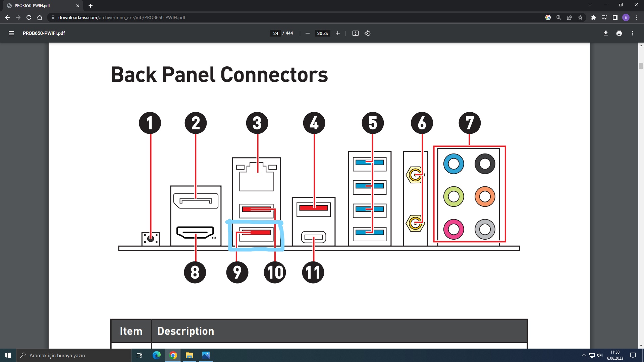Image resolution: width=644 pixels, height=362 pixels.
Task: Bookmark this page with the star icon
Action: click(x=580, y=17)
